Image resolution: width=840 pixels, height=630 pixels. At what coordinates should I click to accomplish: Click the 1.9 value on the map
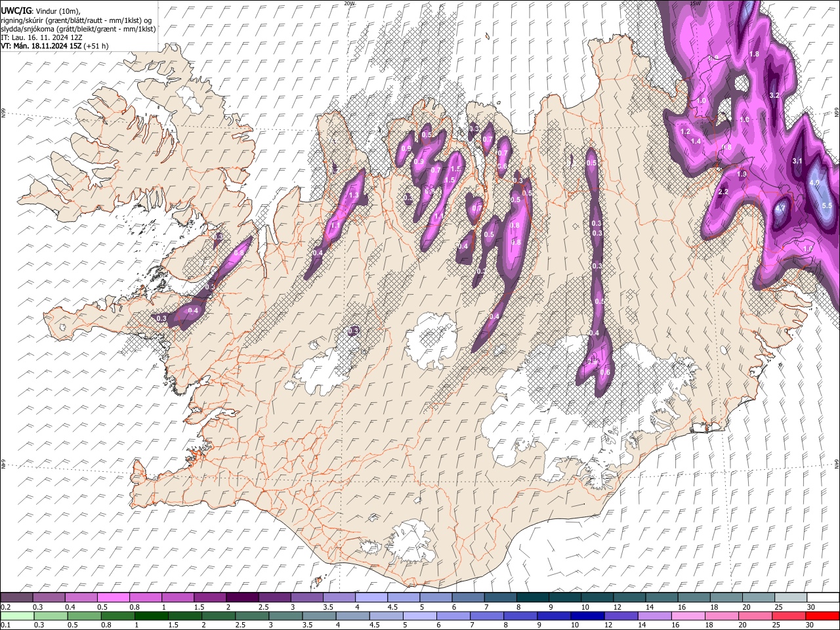tap(742, 174)
